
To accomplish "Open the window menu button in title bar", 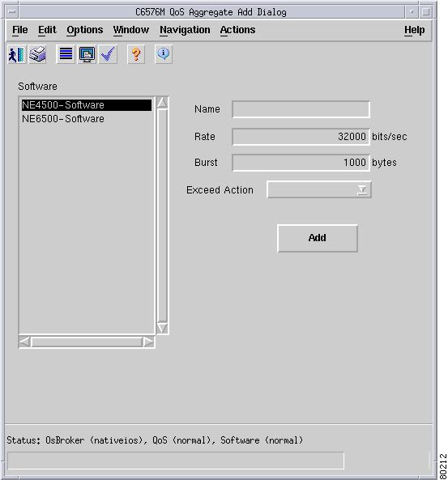I will click(x=12, y=12).
